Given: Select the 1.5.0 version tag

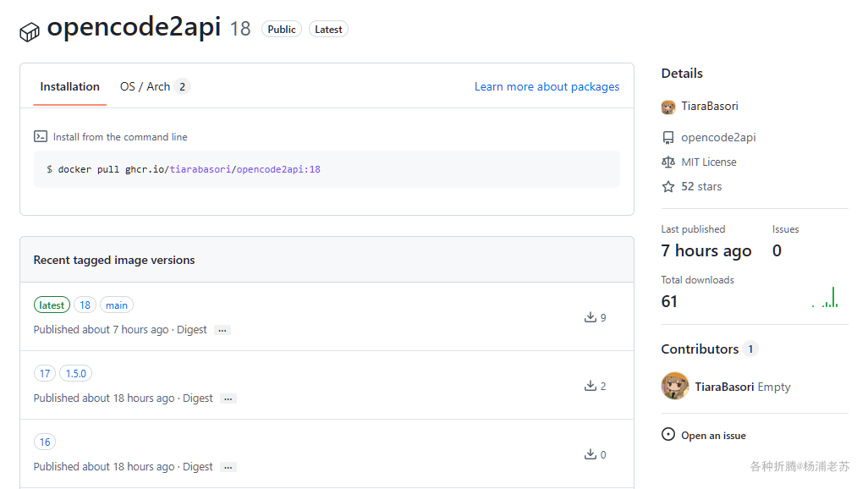Looking at the screenshot, I should click(76, 373).
